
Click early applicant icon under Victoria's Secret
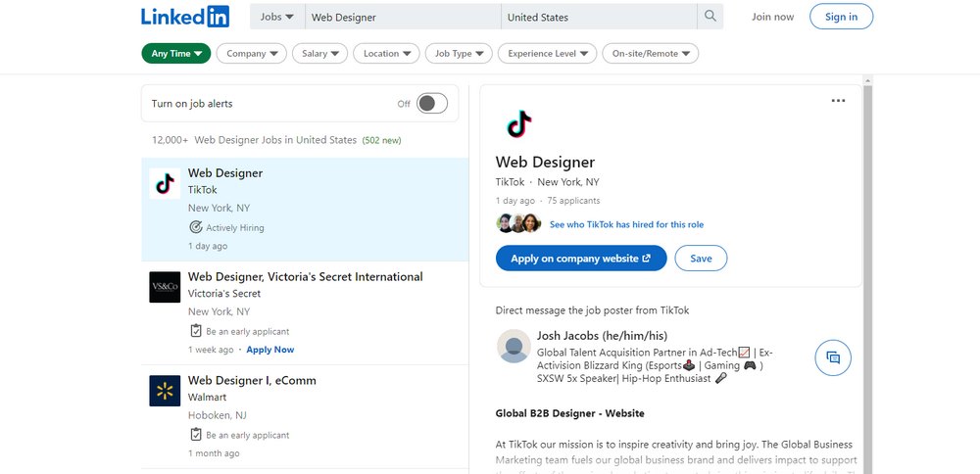[x=196, y=331]
